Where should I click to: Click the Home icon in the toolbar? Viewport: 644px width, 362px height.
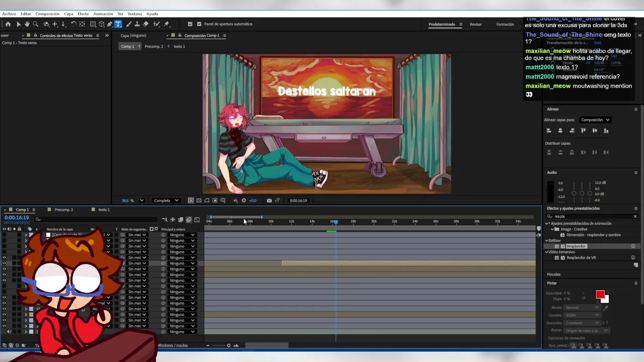pyautogui.click(x=8, y=24)
